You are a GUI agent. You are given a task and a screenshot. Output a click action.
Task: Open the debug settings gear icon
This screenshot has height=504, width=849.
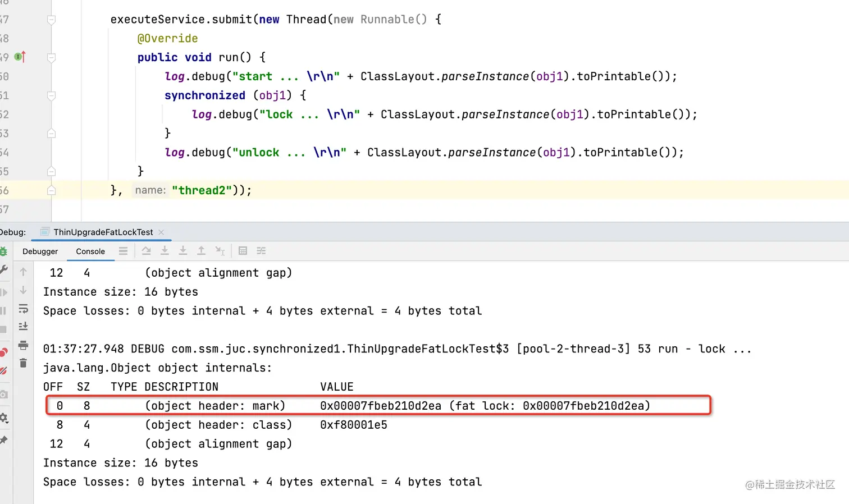pos(3,418)
